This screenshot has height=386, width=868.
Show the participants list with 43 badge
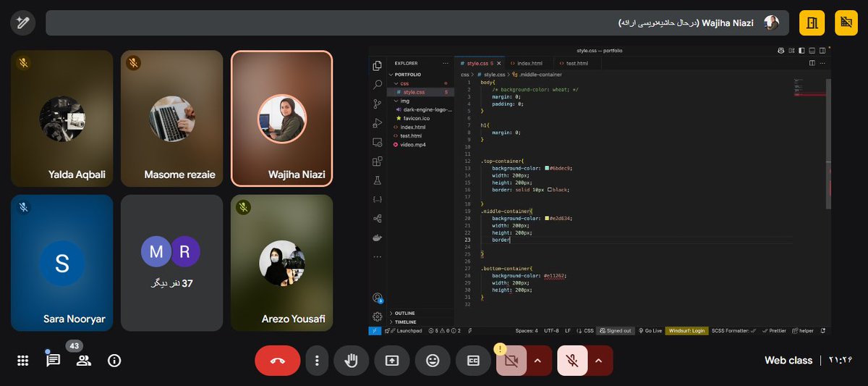click(83, 360)
